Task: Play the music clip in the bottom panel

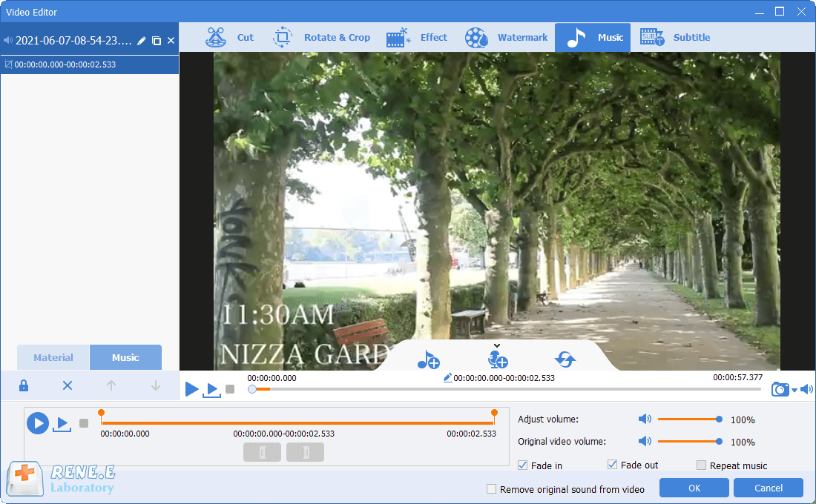Action: tap(37, 423)
